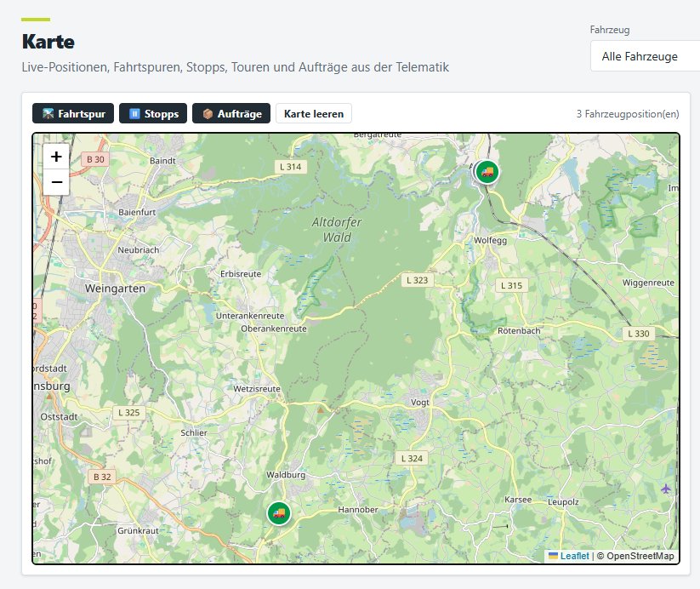Zoom out on the map
Viewport: 700px width, 589px height.
[x=56, y=182]
